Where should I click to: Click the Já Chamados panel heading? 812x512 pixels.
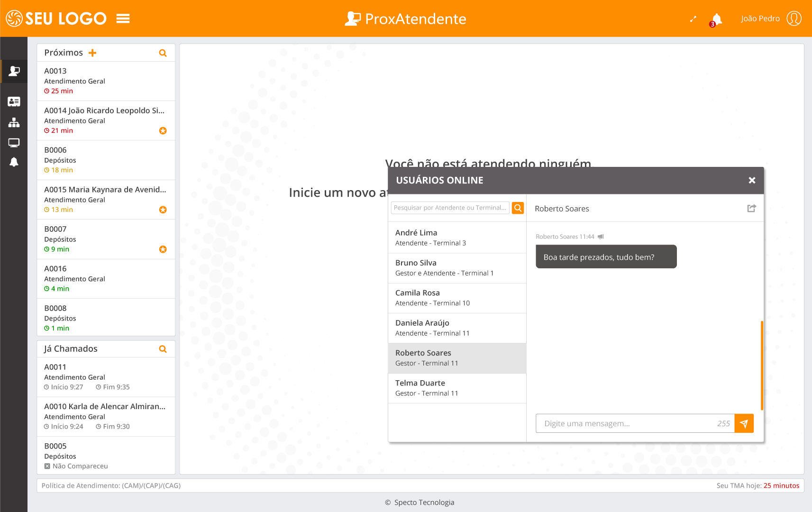point(71,349)
